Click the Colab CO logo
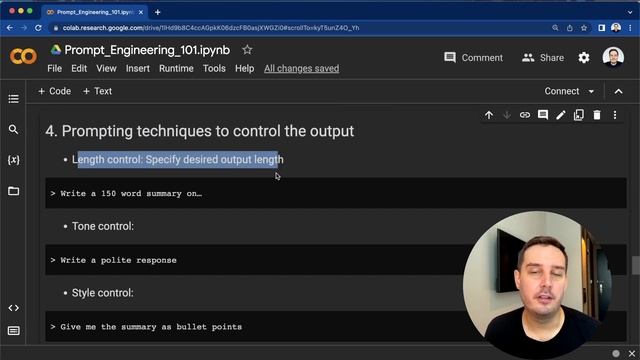640x360 pixels. click(23, 56)
